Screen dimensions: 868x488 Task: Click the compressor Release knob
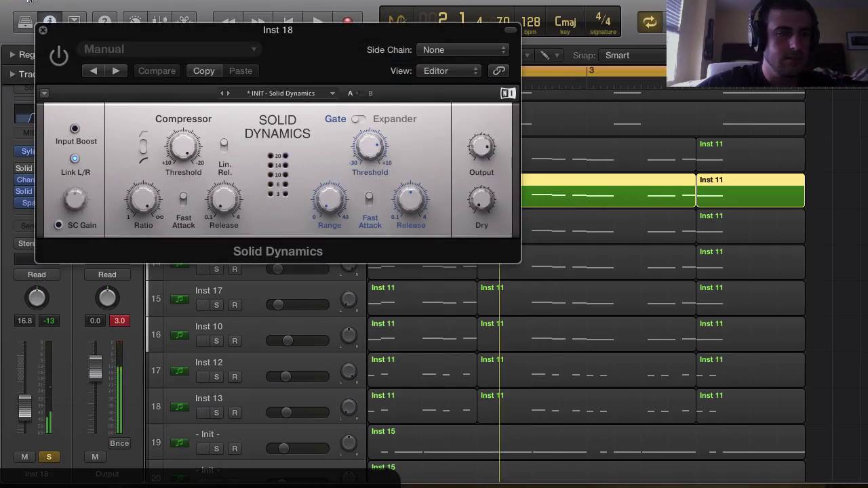pyautogui.click(x=224, y=199)
